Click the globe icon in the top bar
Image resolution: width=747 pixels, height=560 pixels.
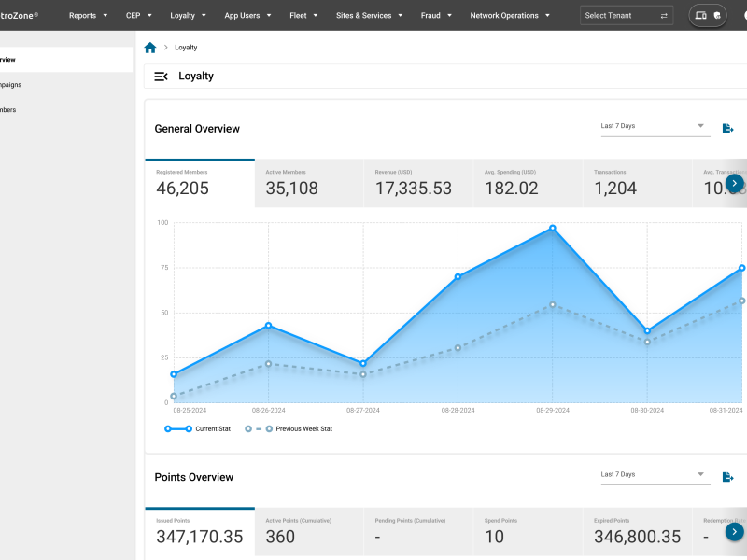(x=714, y=15)
